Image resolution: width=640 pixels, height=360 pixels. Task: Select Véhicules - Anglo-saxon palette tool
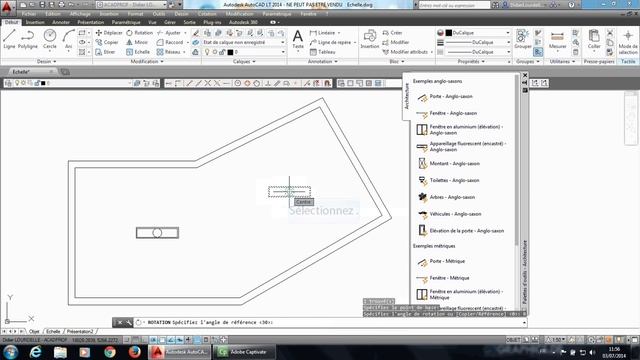pyautogui.click(x=449, y=214)
